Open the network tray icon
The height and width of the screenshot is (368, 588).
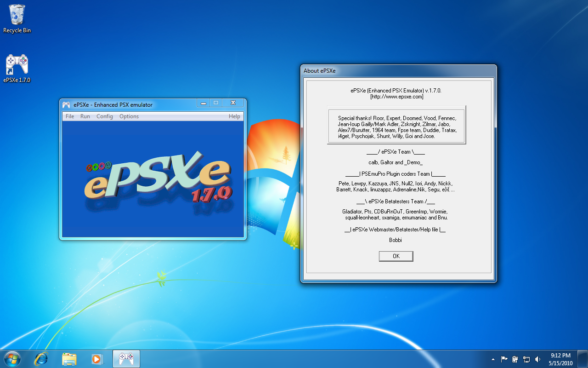tap(526, 359)
